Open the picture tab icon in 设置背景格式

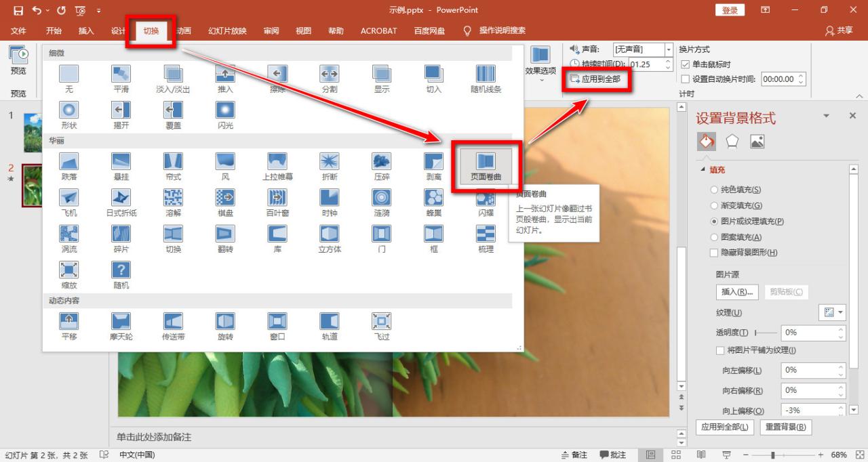pos(757,141)
